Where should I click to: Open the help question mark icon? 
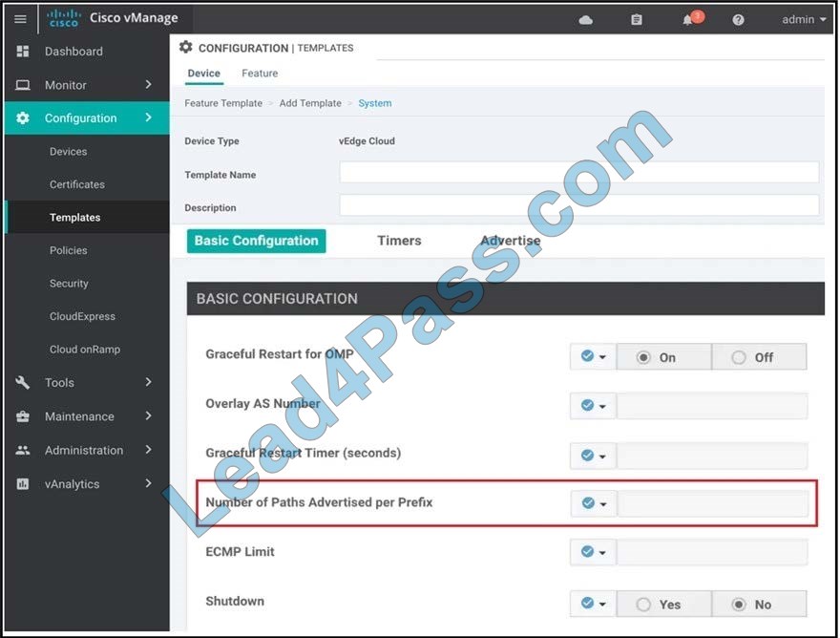pos(738,20)
